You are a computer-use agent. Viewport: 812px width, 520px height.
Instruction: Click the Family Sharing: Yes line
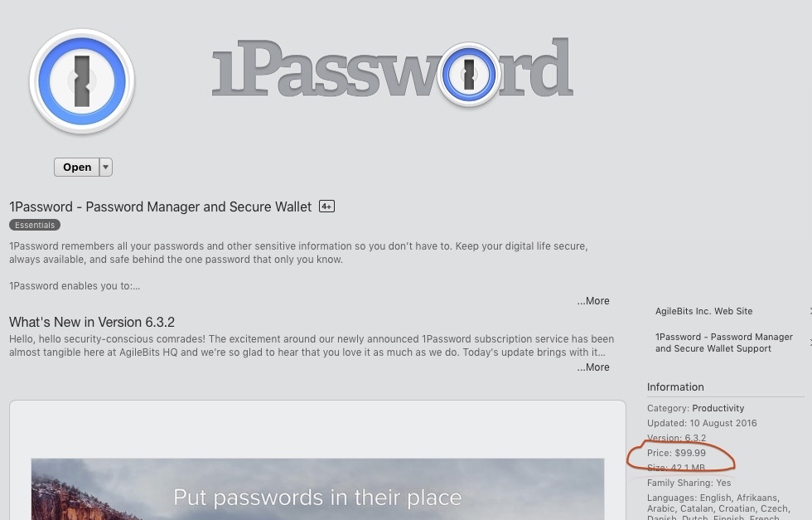pyautogui.click(x=689, y=483)
